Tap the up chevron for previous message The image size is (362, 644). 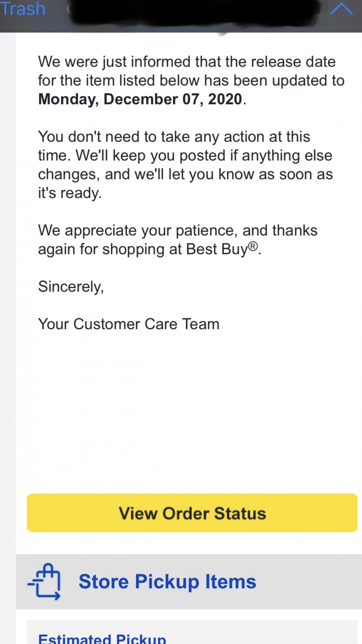click(x=341, y=9)
